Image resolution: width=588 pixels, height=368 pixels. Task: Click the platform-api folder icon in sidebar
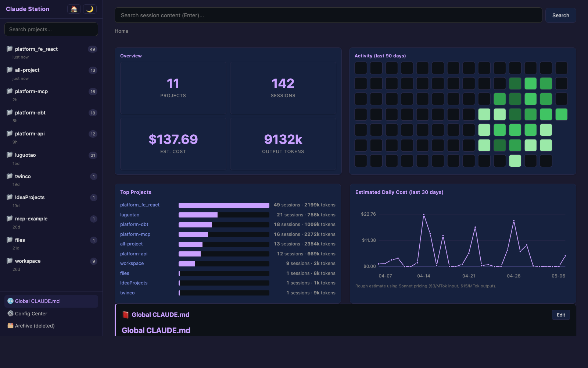pyautogui.click(x=10, y=133)
